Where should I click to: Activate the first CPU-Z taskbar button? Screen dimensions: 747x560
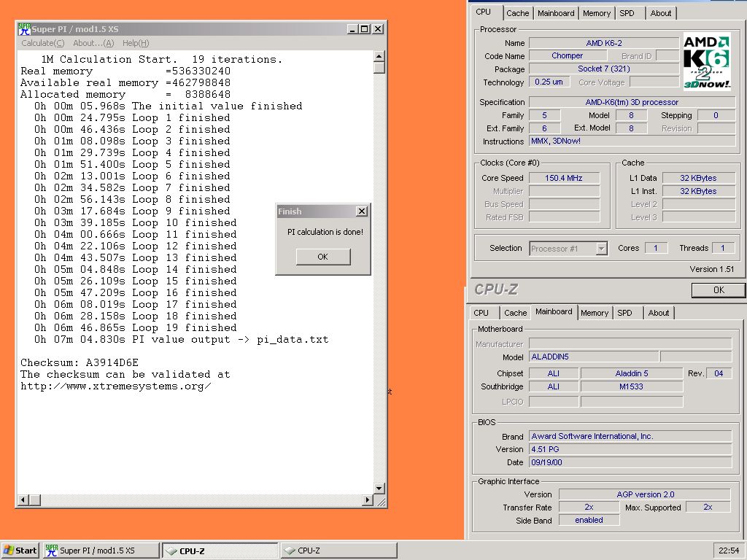point(220,551)
